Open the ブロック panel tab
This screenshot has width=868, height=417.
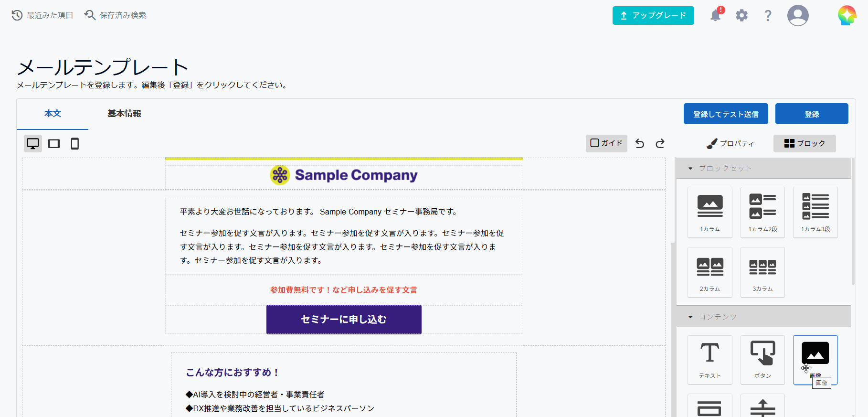click(x=804, y=143)
